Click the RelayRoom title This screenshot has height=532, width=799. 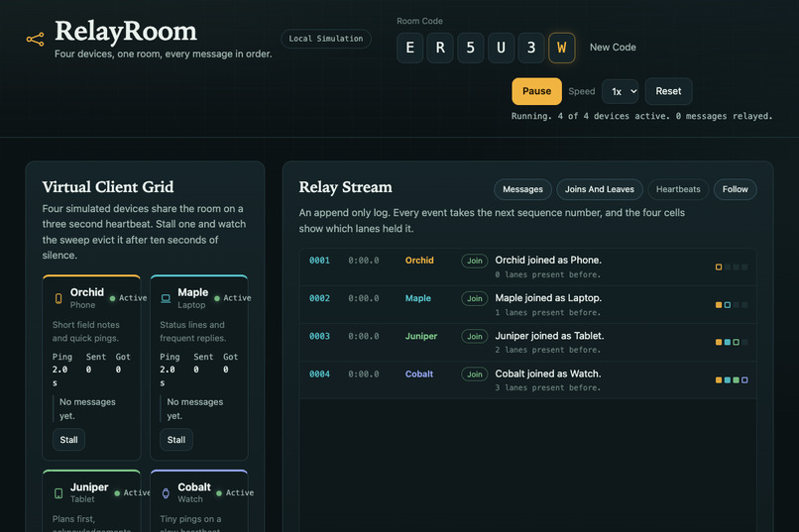(126, 31)
